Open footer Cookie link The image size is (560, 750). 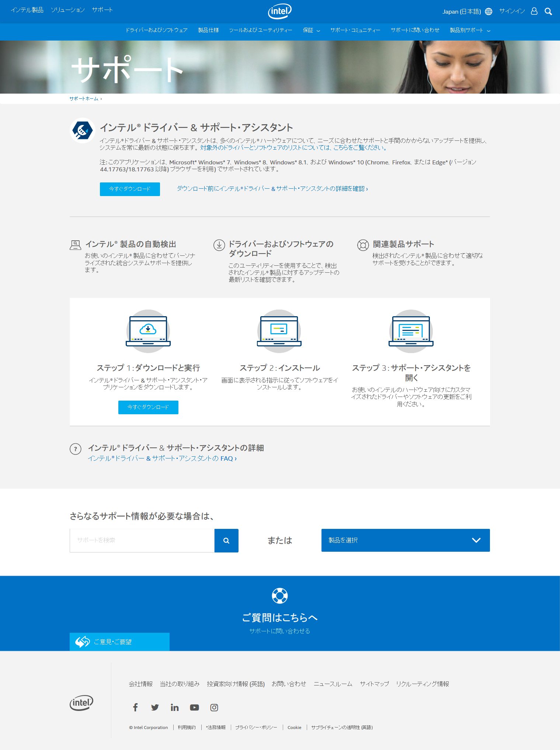pyautogui.click(x=295, y=728)
